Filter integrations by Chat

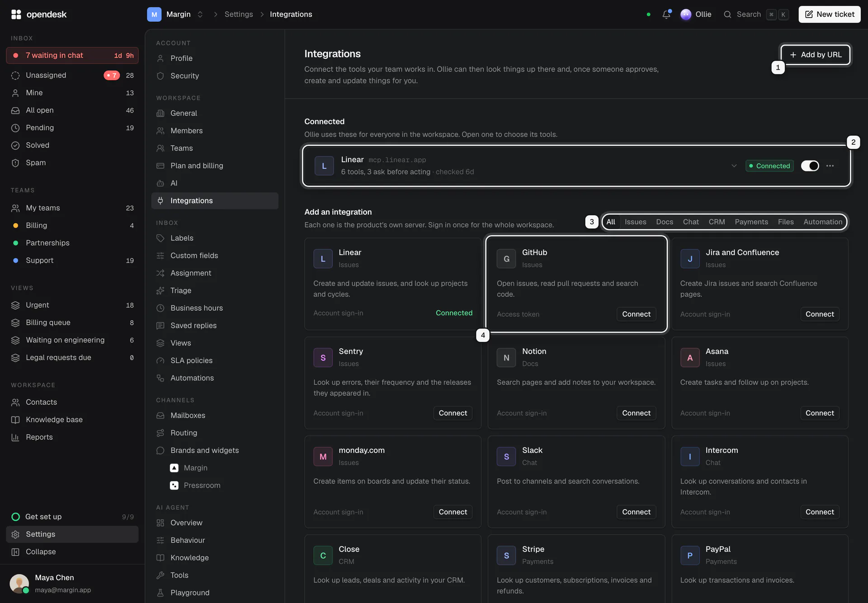coord(691,222)
